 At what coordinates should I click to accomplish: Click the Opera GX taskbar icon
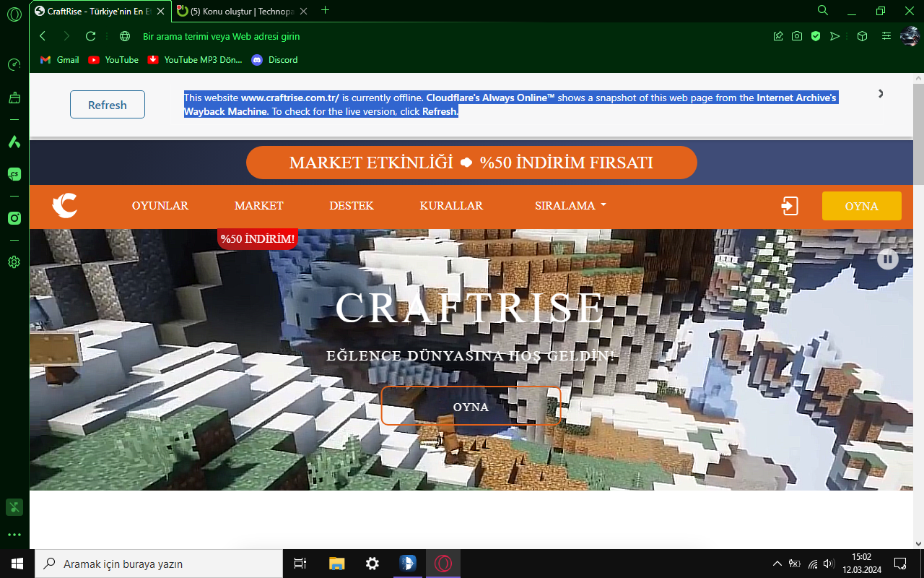click(443, 564)
